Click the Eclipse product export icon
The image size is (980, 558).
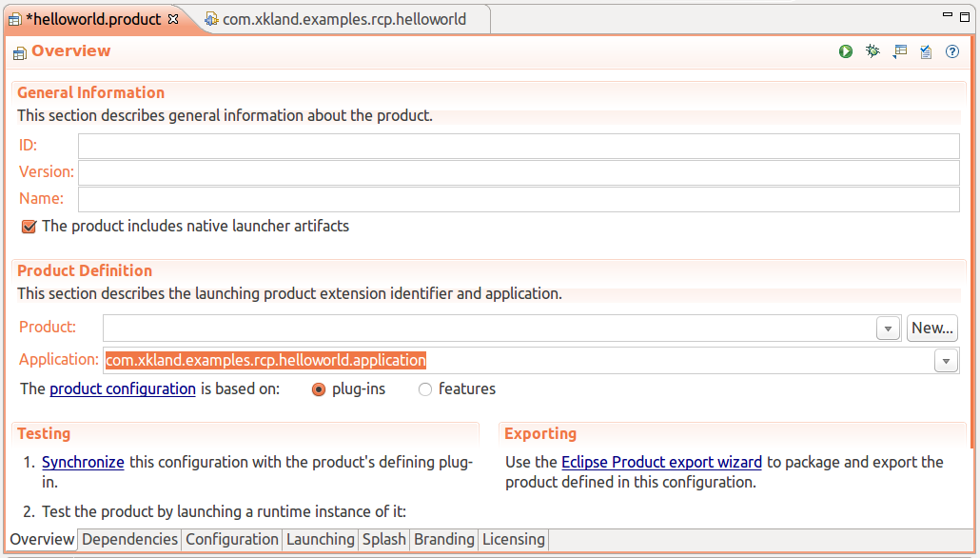click(899, 52)
